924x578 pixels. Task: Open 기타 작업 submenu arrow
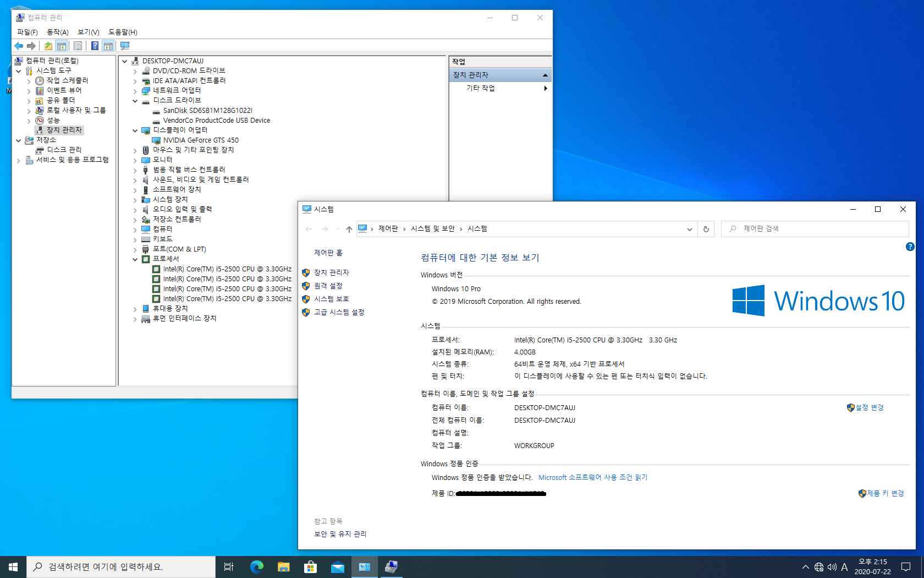click(x=545, y=88)
